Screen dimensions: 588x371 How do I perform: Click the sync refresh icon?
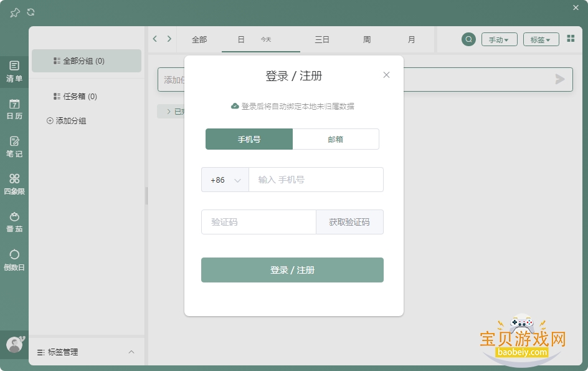pyautogui.click(x=31, y=12)
